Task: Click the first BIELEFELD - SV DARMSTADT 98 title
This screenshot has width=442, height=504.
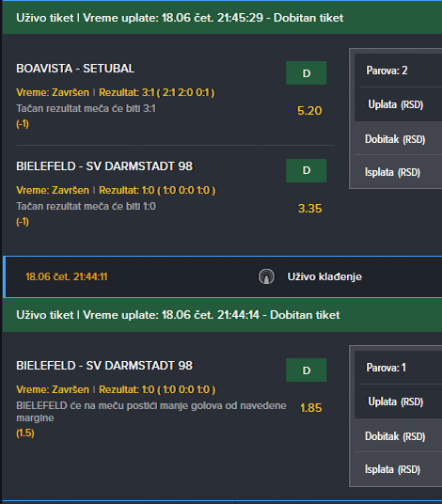Action: 104,166
